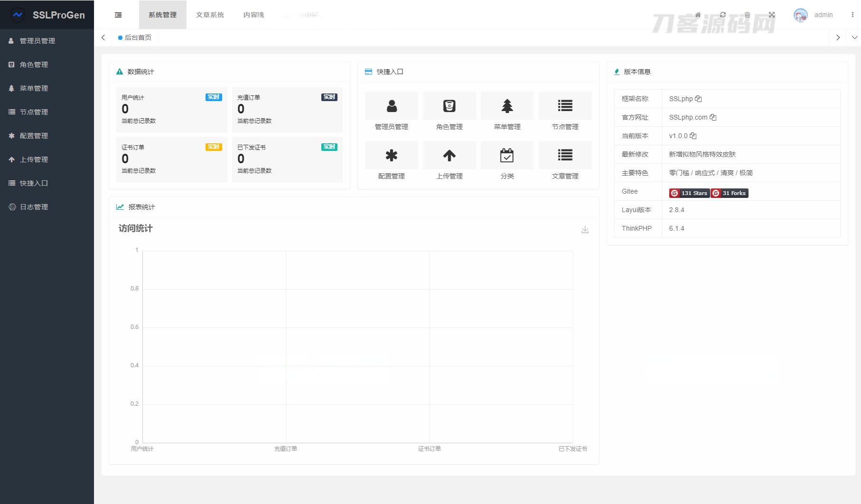Select the 后台首页 page tab
Screen dimensions: 861x504
[135, 37]
